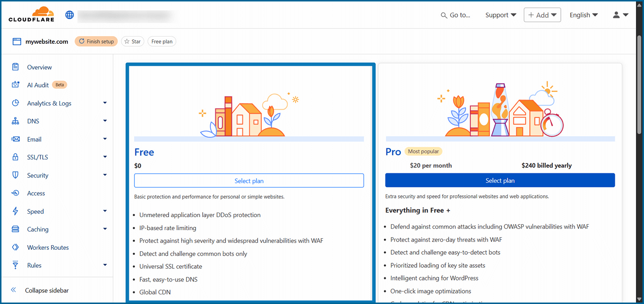Click the Overview clipboard icon
The height and width of the screenshot is (304, 644).
16,67
